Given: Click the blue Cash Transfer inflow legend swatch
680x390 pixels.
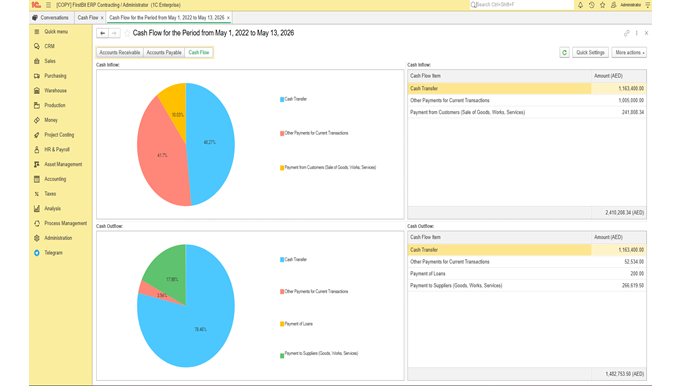Looking at the screenshot, I should [282, 99].
